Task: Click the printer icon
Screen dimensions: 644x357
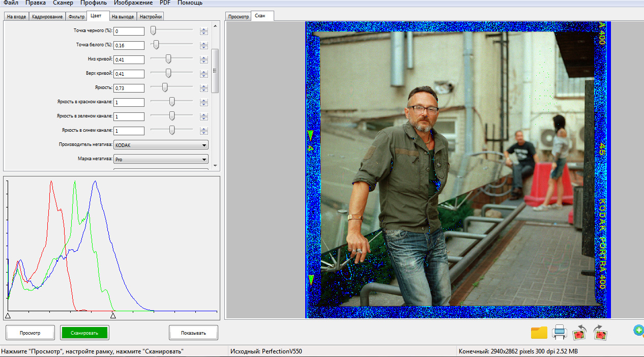Action: [x=560, y=333]
